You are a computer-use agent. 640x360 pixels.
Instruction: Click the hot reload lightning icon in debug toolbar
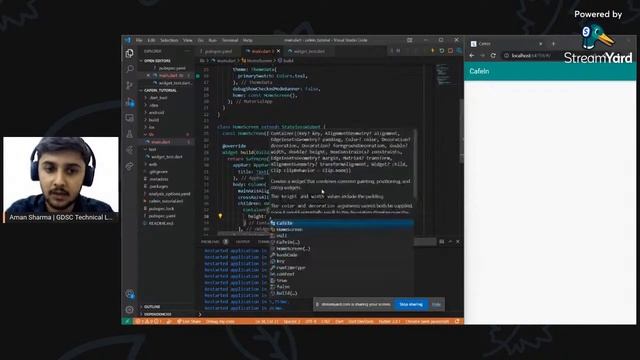[x=433, y=51]
